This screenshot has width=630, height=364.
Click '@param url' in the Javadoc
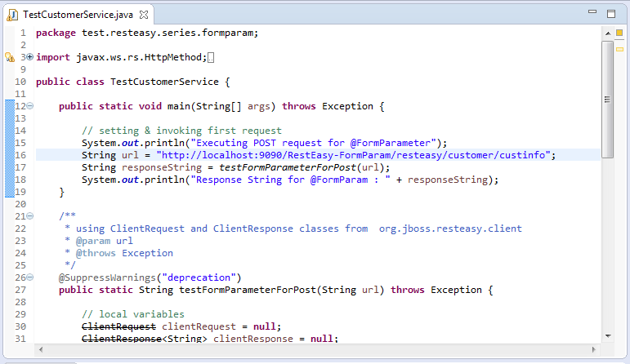pos(104,241)
